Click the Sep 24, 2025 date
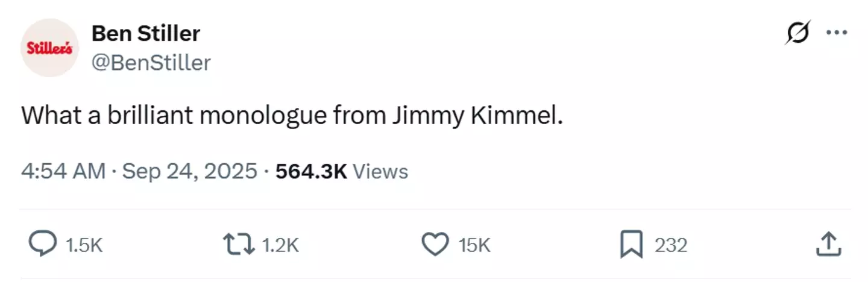868x282 pixels. tap(189, 172)
